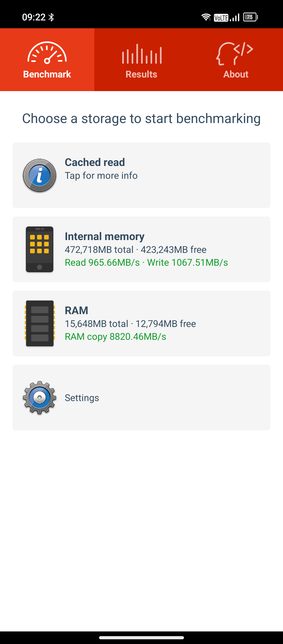Tap the blue info icon for Cached read

pyautogui.click(x=40, y=175)
